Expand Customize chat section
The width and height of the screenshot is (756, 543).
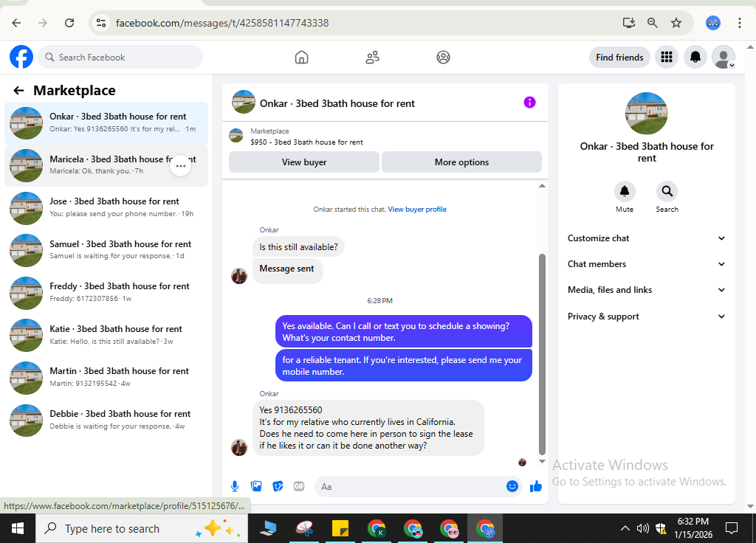click(647, 238)
